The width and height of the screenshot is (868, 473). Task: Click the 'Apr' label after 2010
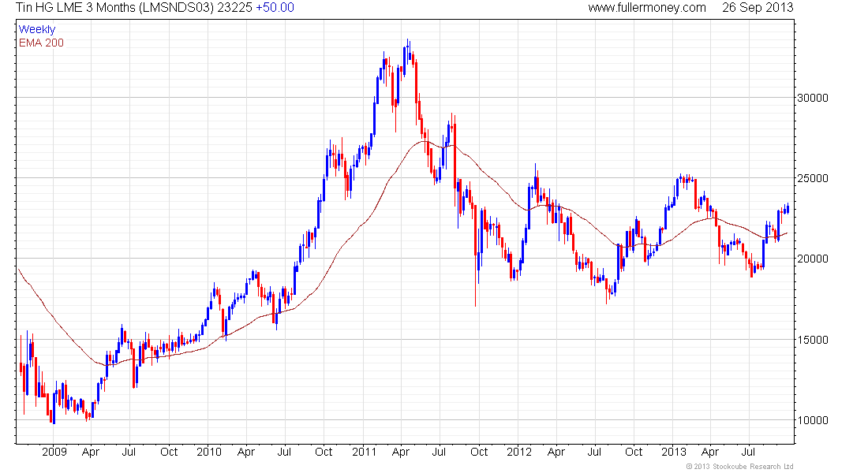tap(245, 453)
